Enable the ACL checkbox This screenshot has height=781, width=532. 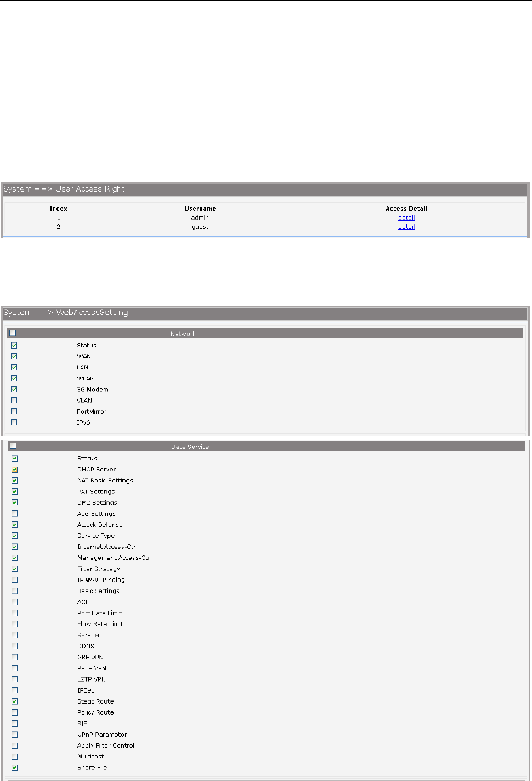point(15,602)
